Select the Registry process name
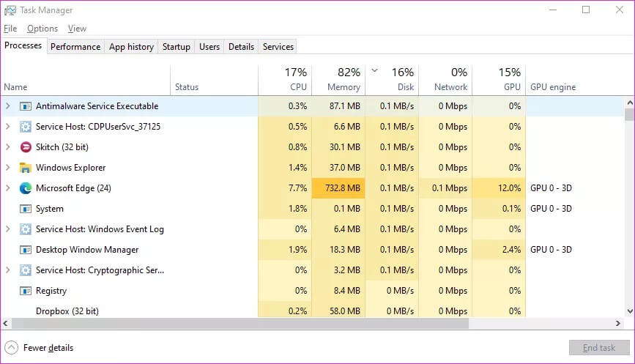635x364 pixels. click(x=51, y=291)
